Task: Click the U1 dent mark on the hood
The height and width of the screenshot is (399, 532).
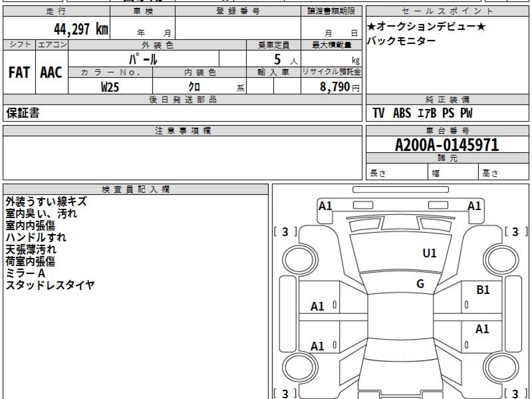Action: click(429, 253)
